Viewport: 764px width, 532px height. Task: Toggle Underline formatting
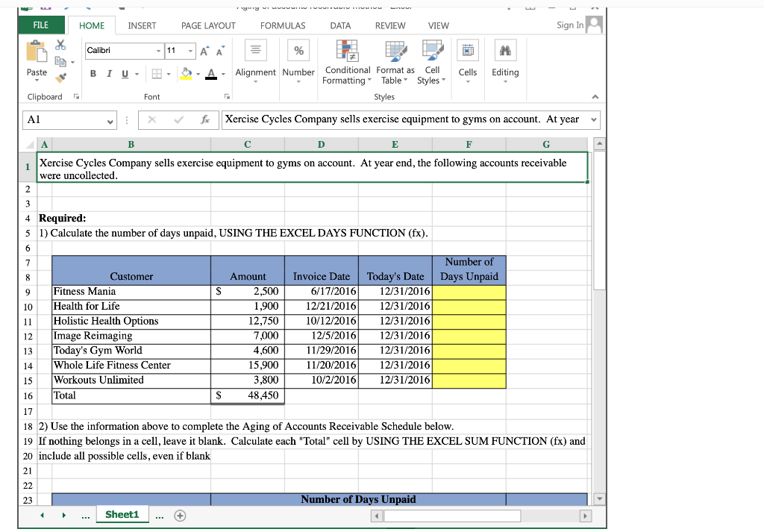click(x=125, y=74)
